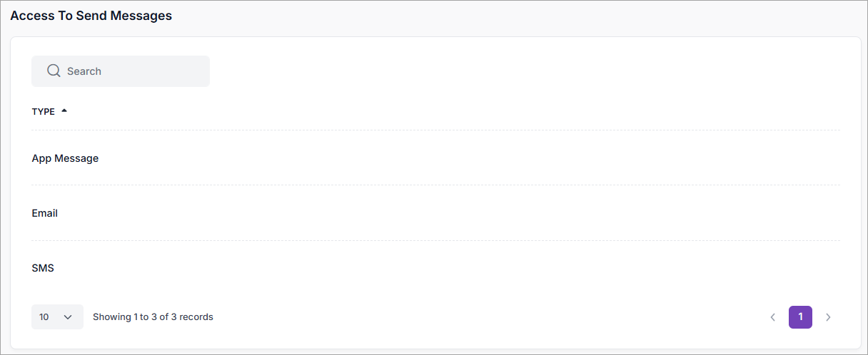Click the purple current-page indicator
Viewport: 868px width, 355px height.
(800, 317)
